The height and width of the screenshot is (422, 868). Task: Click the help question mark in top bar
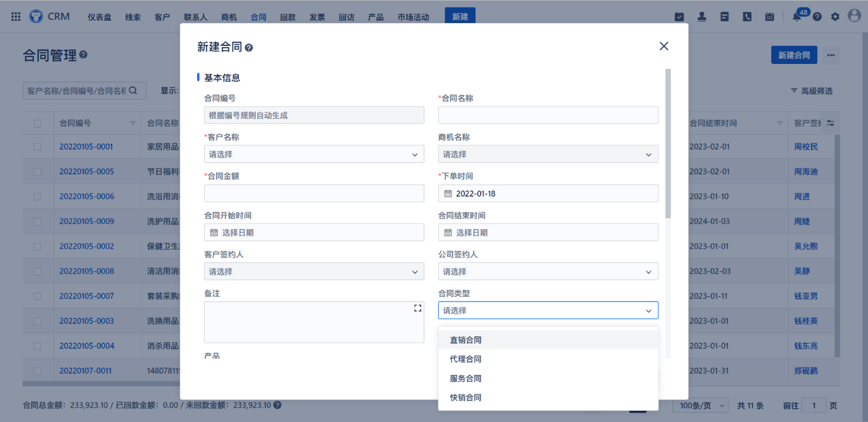817,17
